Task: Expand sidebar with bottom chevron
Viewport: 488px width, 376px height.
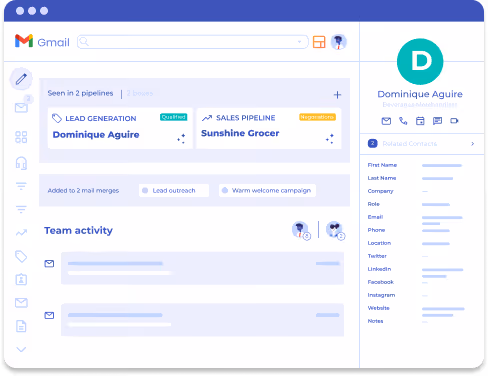Action: tap(21, 349)
